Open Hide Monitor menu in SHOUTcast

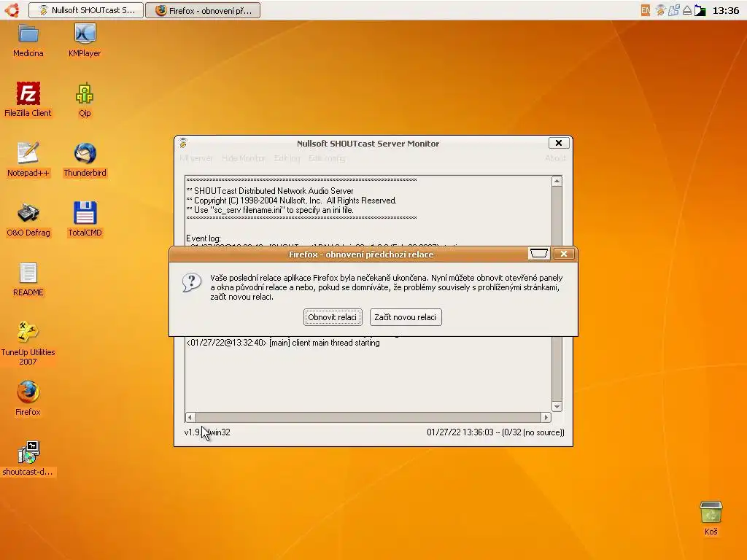coord(244,158)
